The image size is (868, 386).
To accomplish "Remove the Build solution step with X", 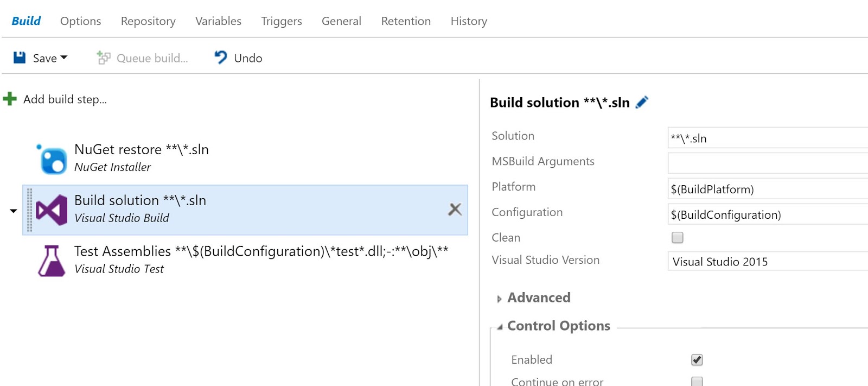I will (x=455, y=209).
